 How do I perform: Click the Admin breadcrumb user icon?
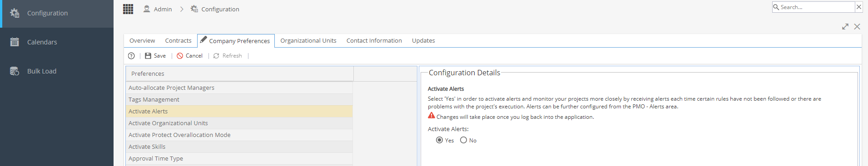(x=147, y=9)
